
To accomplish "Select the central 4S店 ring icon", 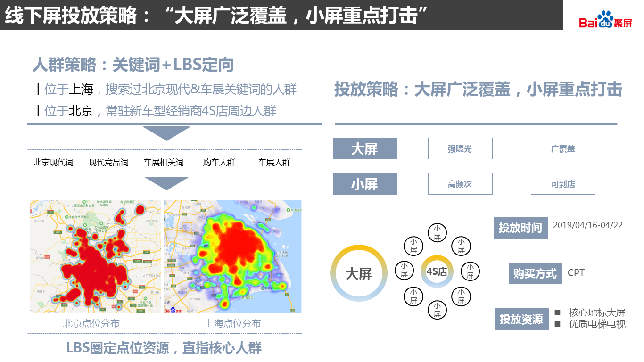I will pyautogui.click(x=437, y=271).
